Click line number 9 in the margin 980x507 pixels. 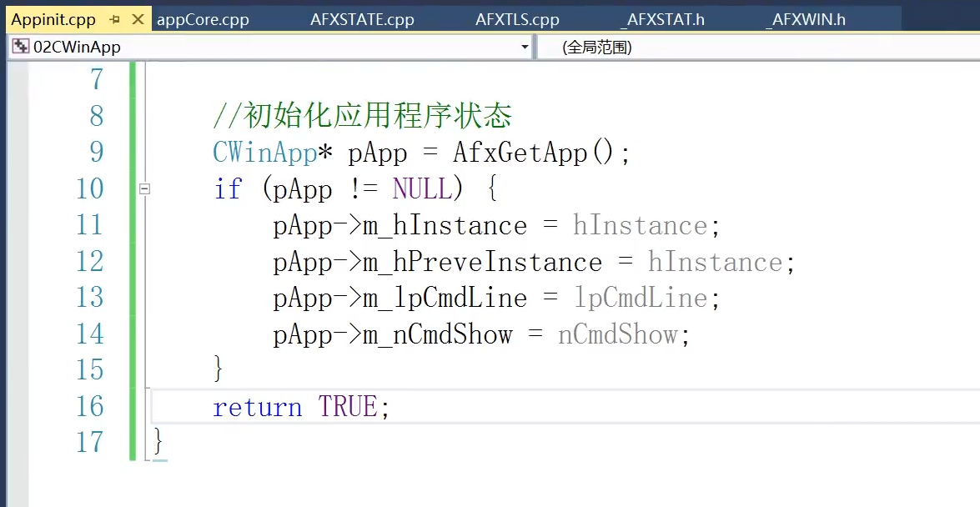[x=96, y=152]
